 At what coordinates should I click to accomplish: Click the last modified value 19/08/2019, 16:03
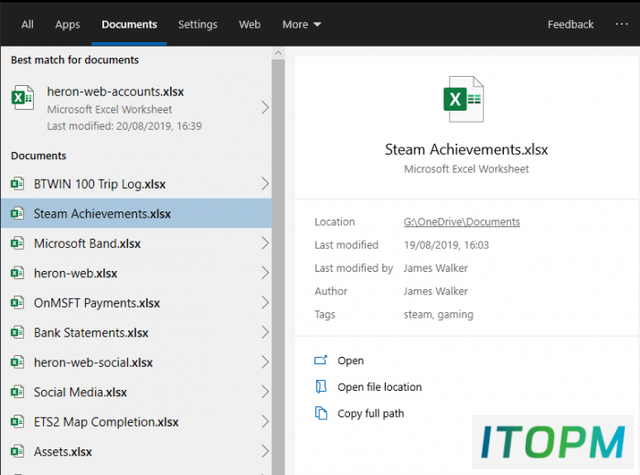(x=446, y=245)
